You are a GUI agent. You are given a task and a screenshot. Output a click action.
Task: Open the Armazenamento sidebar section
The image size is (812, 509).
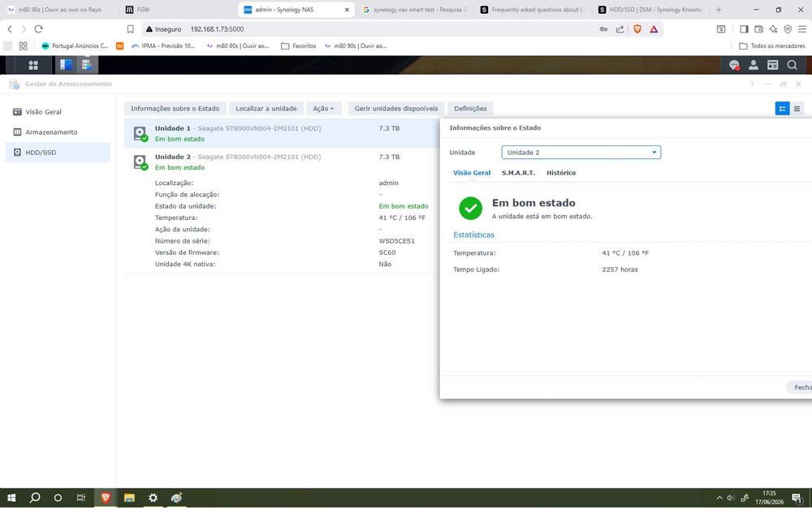point(58,132)
